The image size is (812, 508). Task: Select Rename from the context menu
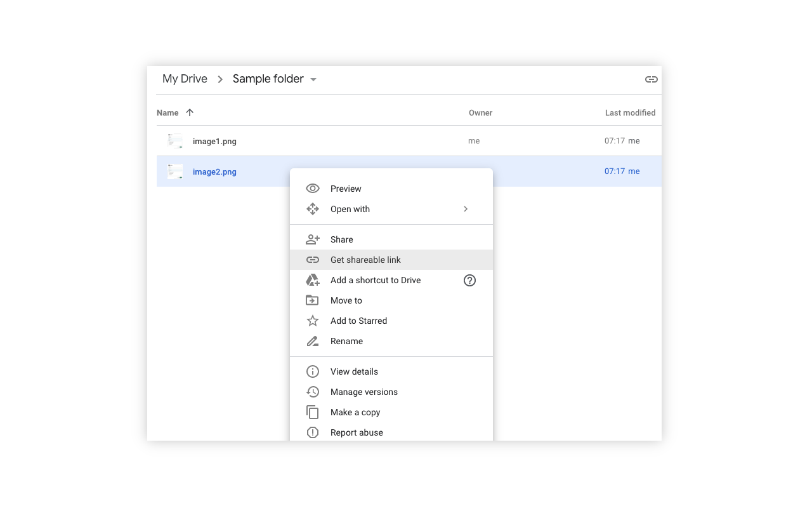tap(391, 341)
